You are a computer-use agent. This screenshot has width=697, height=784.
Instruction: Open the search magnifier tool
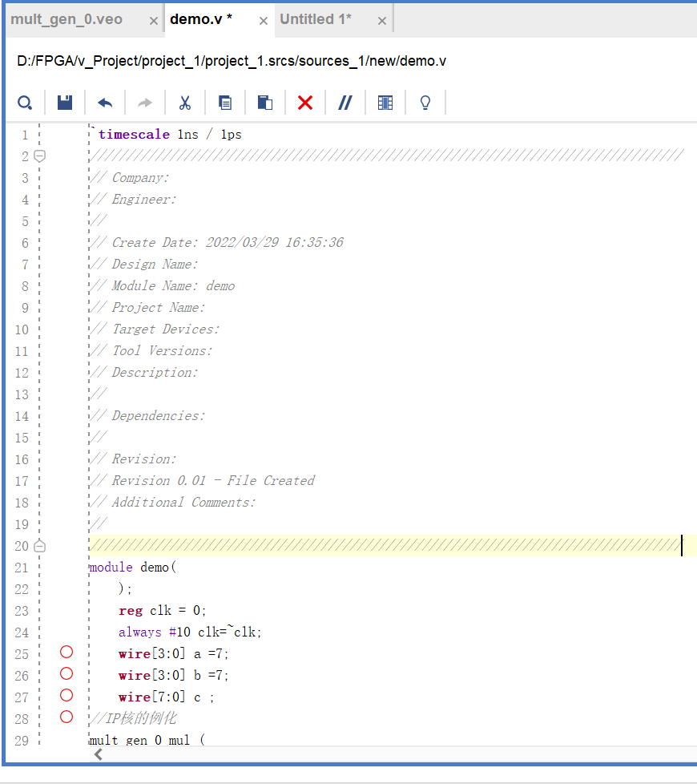pos(25,103)
